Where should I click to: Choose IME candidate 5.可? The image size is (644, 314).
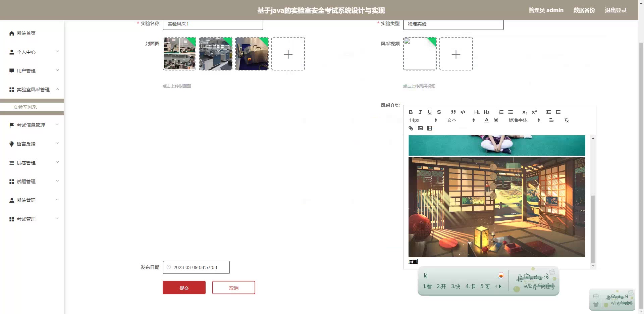(485, 286)
